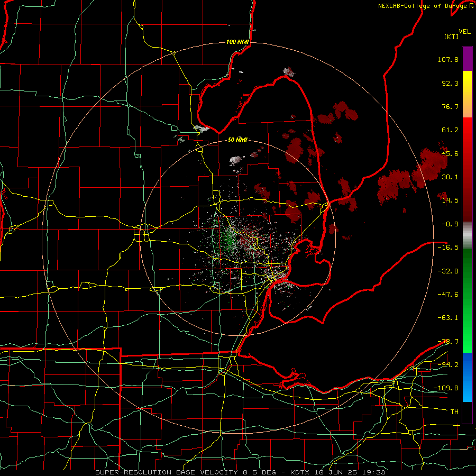Image resolution: width=476 pixels, height=476 pixels.
Task: Click the -94.2 velocity scale value
Action: [x=448, y=364]
